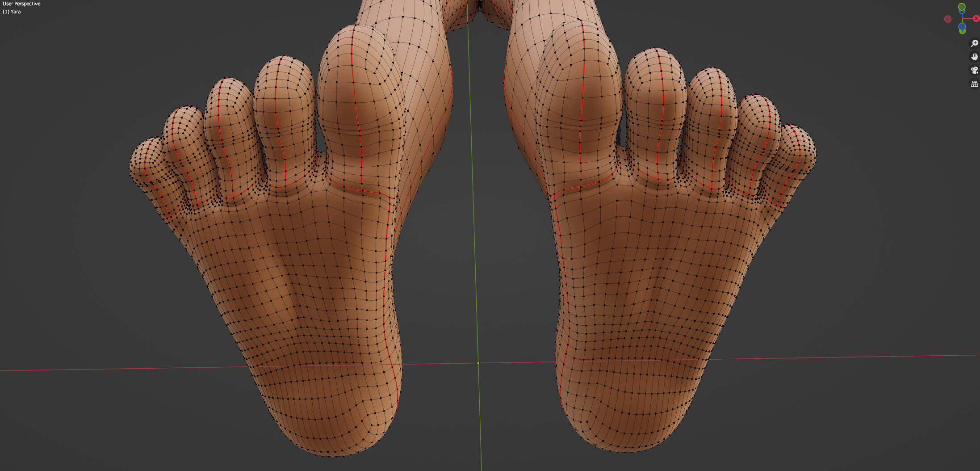Toggle the camera view icon
This screenshot has width=980, height=471.
[x=974, y=70]
